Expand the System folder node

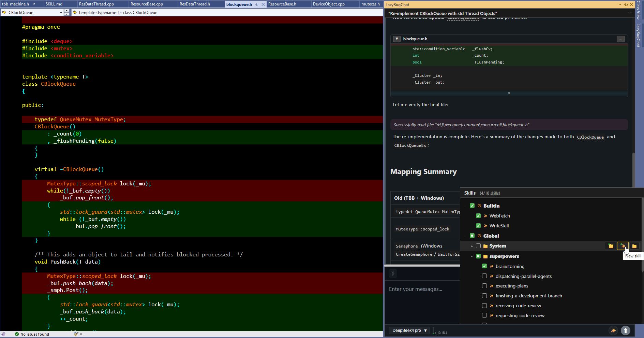pos(472,246)
